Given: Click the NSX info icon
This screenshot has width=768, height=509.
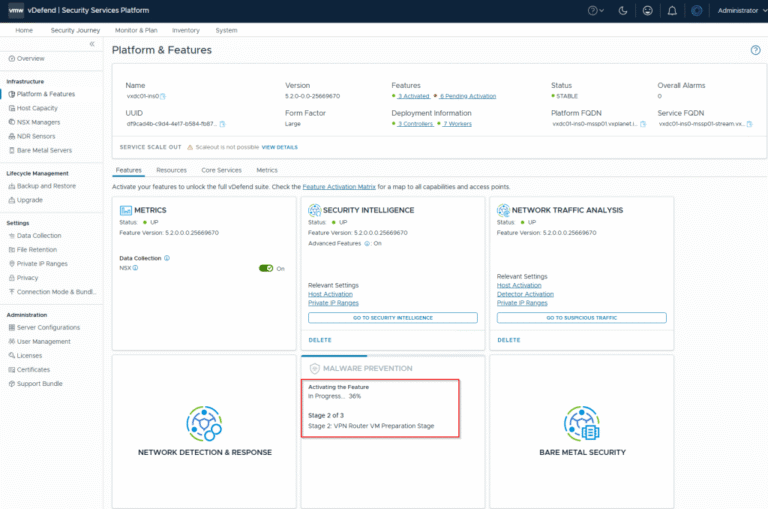Looking at the screenshot, I should [135, 268].
